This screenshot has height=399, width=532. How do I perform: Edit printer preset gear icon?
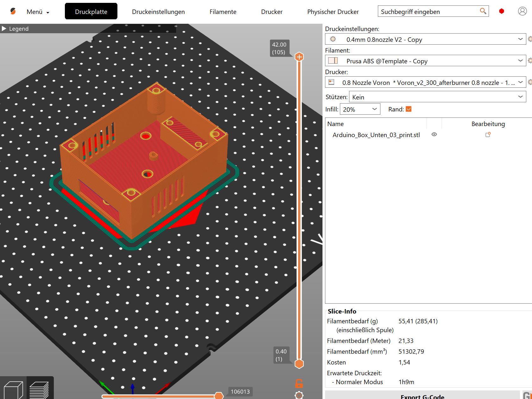[530, 82]
